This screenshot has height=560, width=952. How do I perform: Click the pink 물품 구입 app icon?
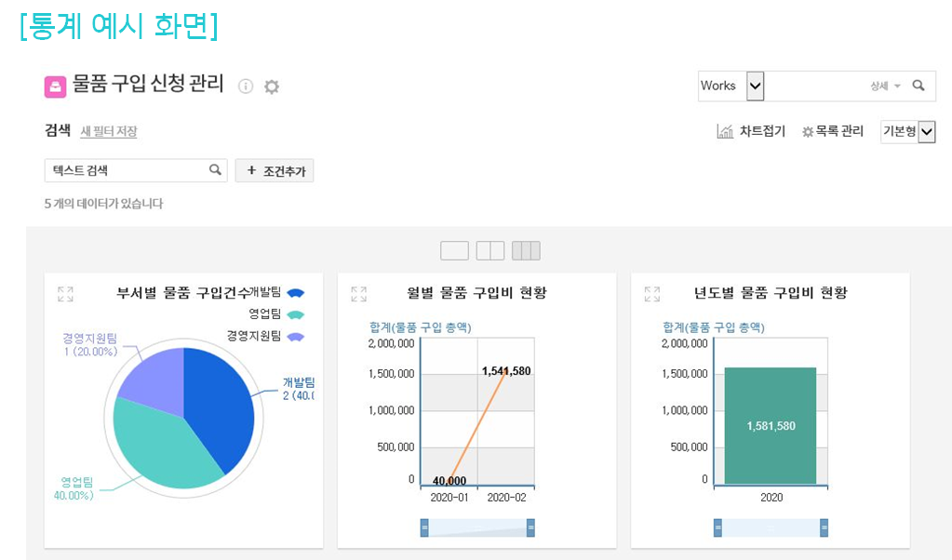pos(55,87)
